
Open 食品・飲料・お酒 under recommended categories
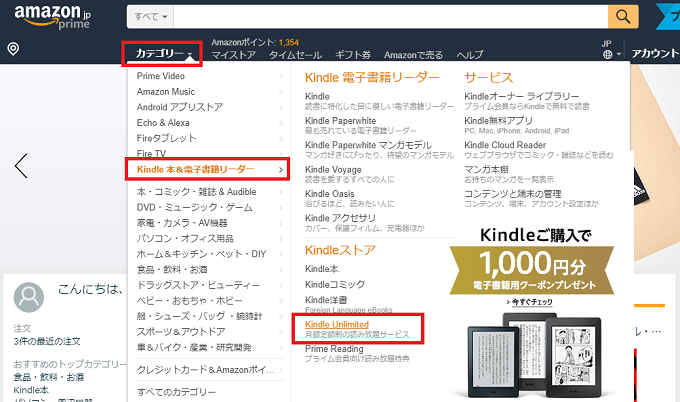48,377
